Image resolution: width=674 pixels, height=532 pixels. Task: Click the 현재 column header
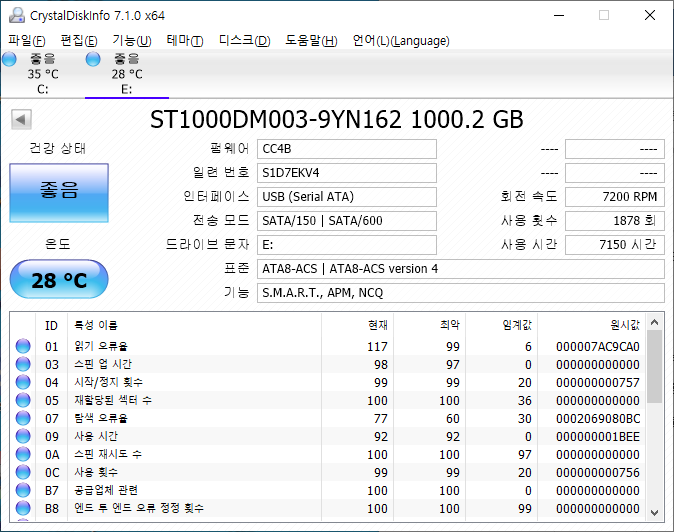tap(357, 325)
